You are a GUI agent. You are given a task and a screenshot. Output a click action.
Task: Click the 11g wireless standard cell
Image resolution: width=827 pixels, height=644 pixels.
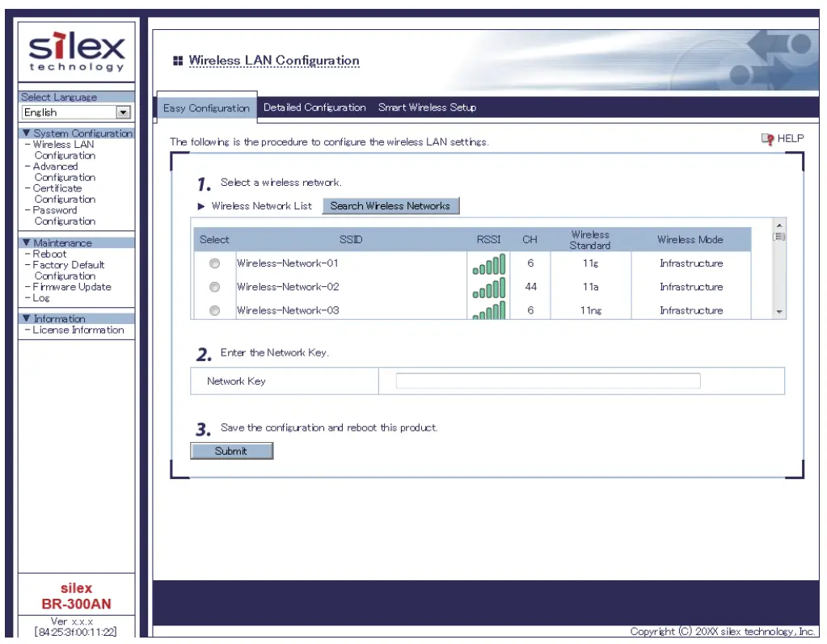(591, 263)
